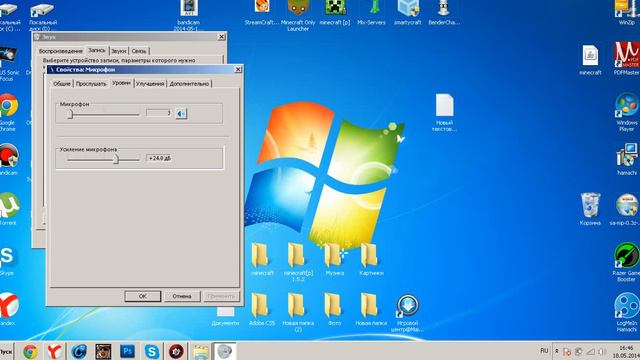The width and height of the screenshot is (640, 360).
Task: Click the network signal tray icon
Action: [591, 351]
